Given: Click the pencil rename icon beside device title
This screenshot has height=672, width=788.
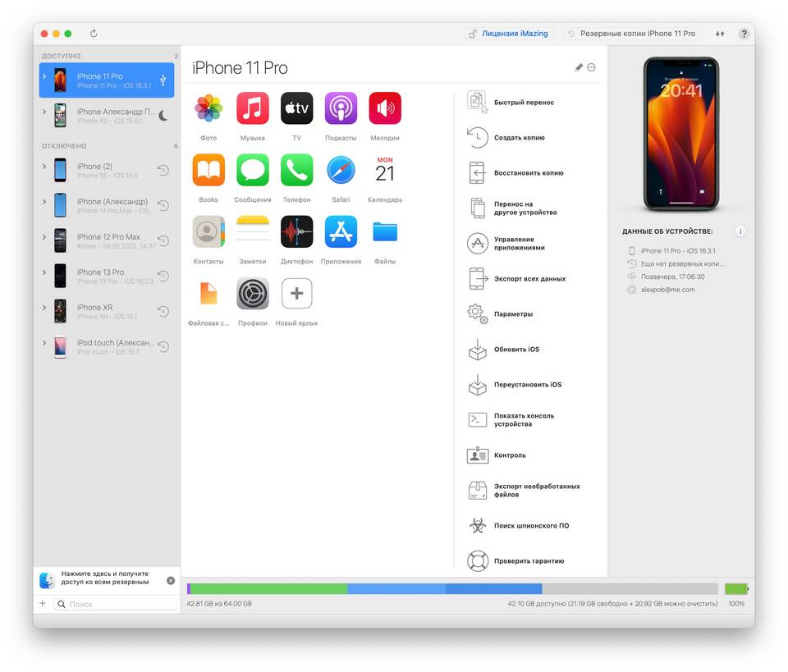Looking at the screenshot, I should [x=579, y=68].
